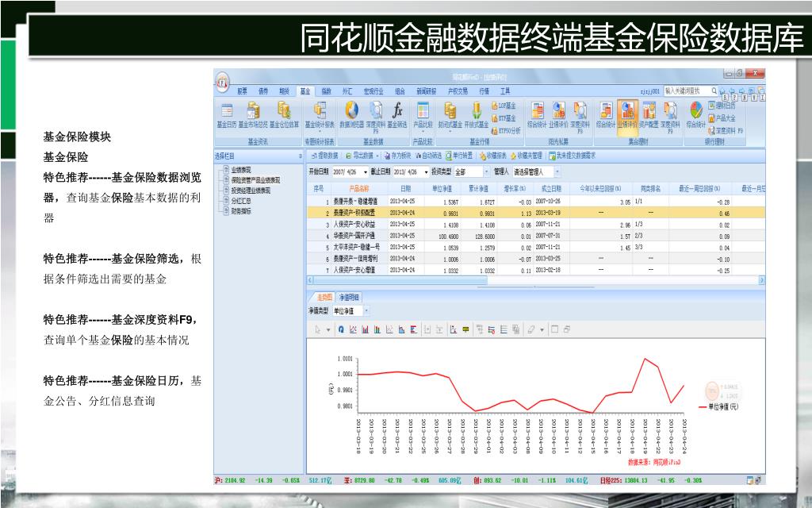This screenshot has width=812, height=508.
Task: Click the 导出数据 toolbar button
Action: point(359,156)
